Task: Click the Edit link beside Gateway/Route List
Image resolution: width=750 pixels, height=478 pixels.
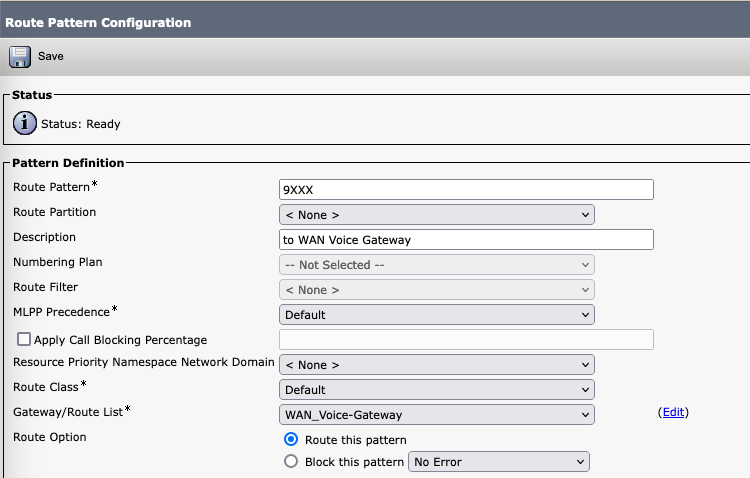Action: [x=674, y=412]
